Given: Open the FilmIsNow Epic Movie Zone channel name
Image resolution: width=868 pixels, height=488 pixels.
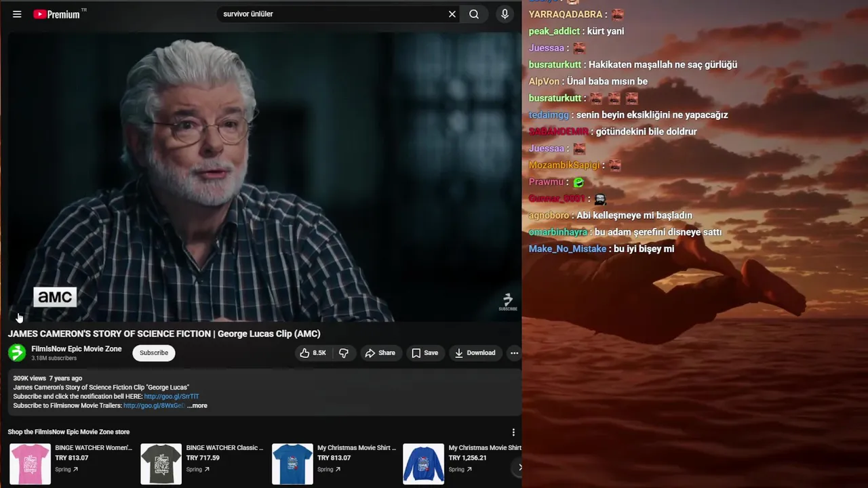Looking at the screenshot, I should click(x=77, y=349).
